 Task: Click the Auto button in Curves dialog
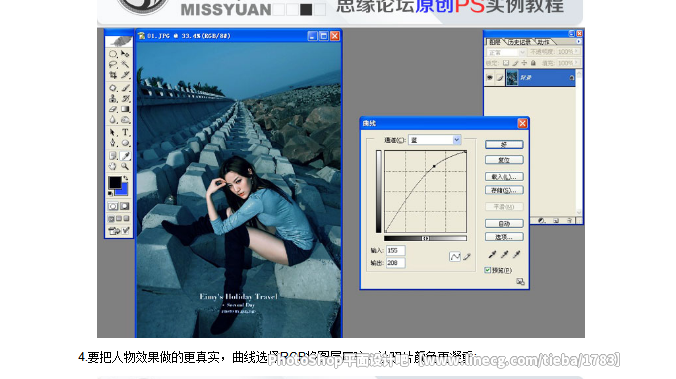pyautogui.click(x=504, y=223)
